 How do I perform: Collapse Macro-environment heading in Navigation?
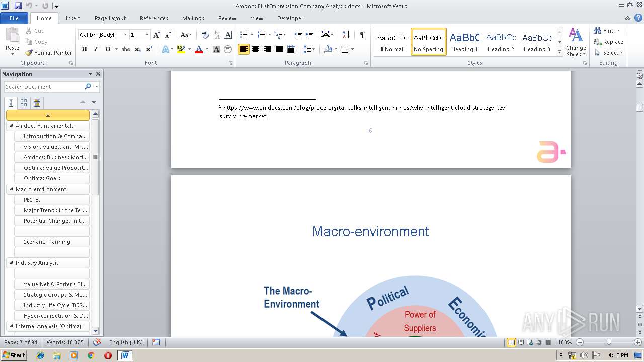[x=12, y=189]
